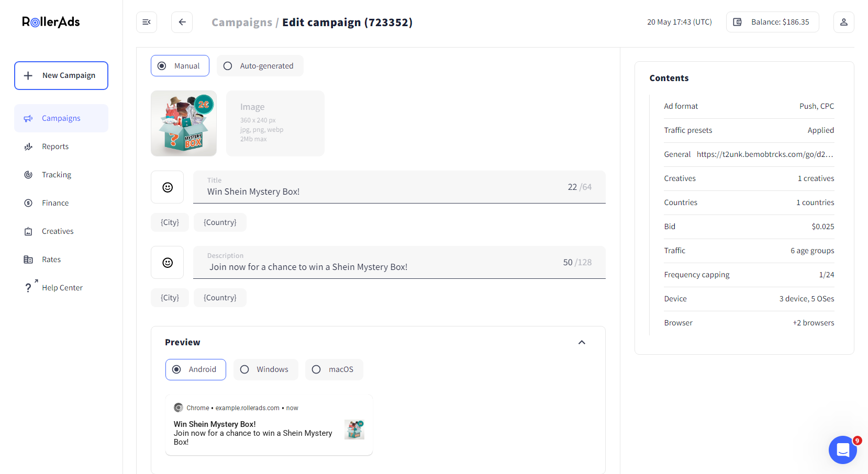Jump to Creatives in Contents panel
Image resolution: width=868 pixels, height=474 pixels.
tap(749, 178)
